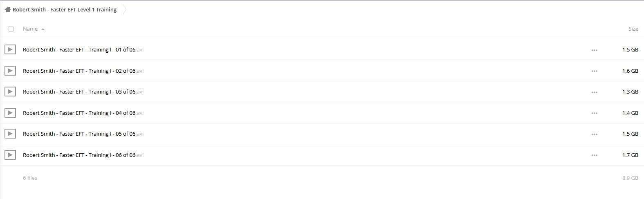The width and height of the screenshot is (644, 199).
Task: Open the three-dot menu for file 06 of 06
Action: pyautogui.click(x=594, y=155)
